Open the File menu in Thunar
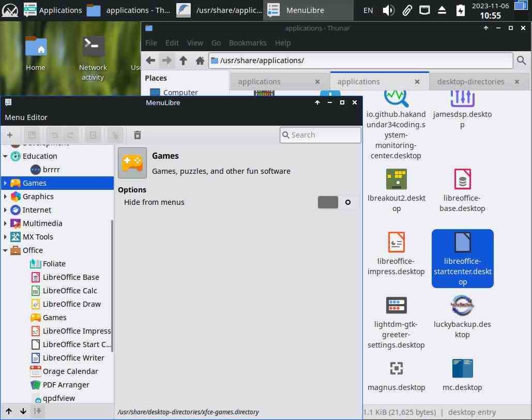Image resolution: width=532 pixels, height=420 pixels. point(151,43)
